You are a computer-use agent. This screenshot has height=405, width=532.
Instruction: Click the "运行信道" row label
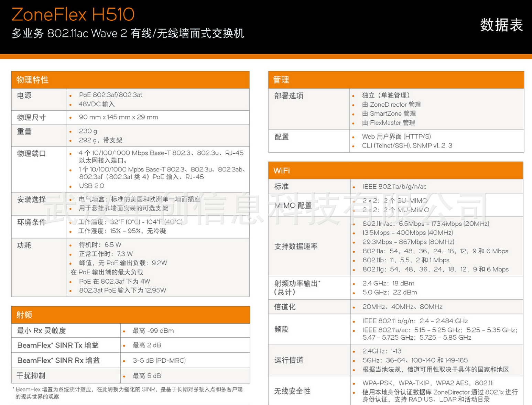(x=289, y=360)
